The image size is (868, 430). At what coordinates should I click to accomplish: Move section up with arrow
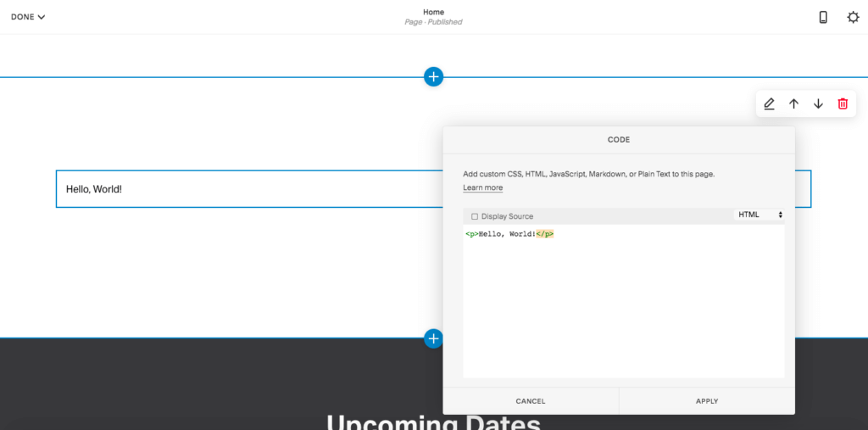click(x=793, y=103)
